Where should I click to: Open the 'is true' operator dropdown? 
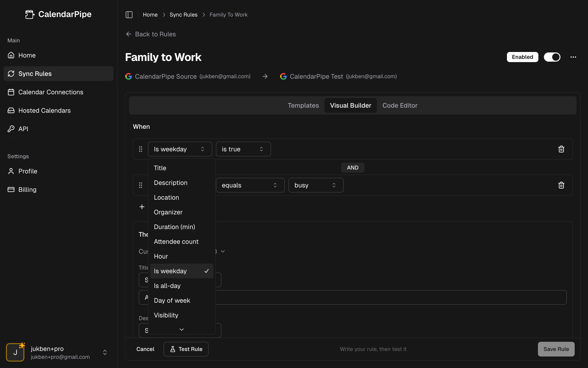[243, 149]
